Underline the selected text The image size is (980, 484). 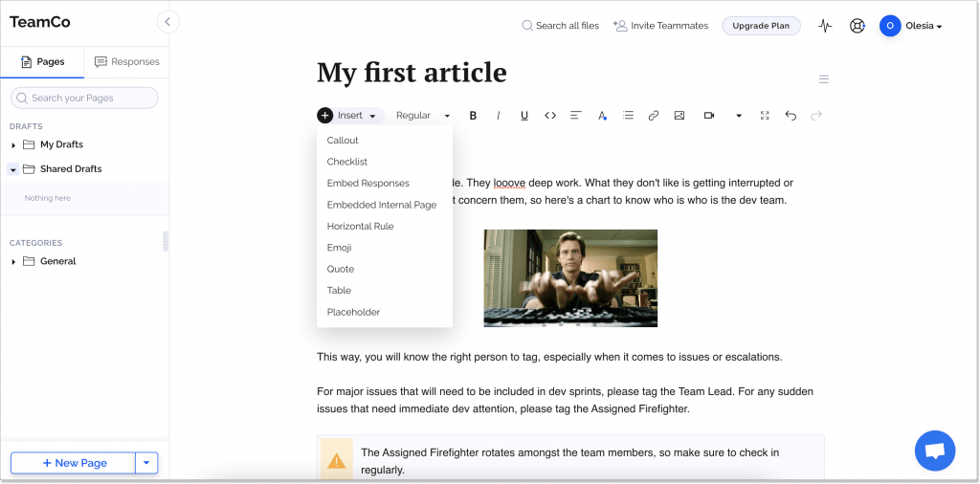[x=524, y=116]
